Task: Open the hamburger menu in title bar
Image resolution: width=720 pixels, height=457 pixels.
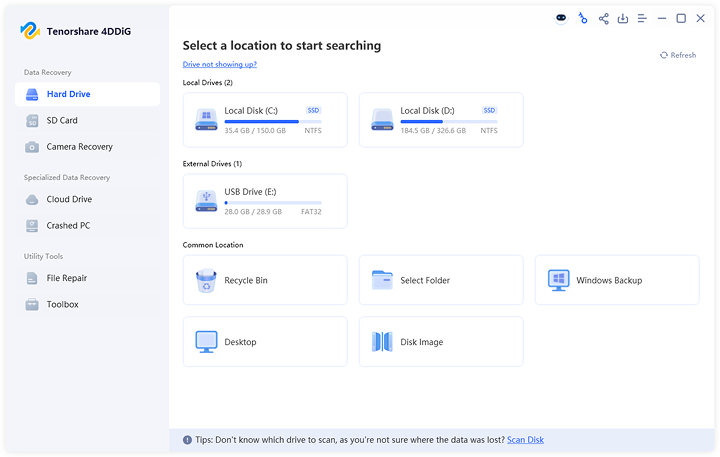Action: [643, 18]
